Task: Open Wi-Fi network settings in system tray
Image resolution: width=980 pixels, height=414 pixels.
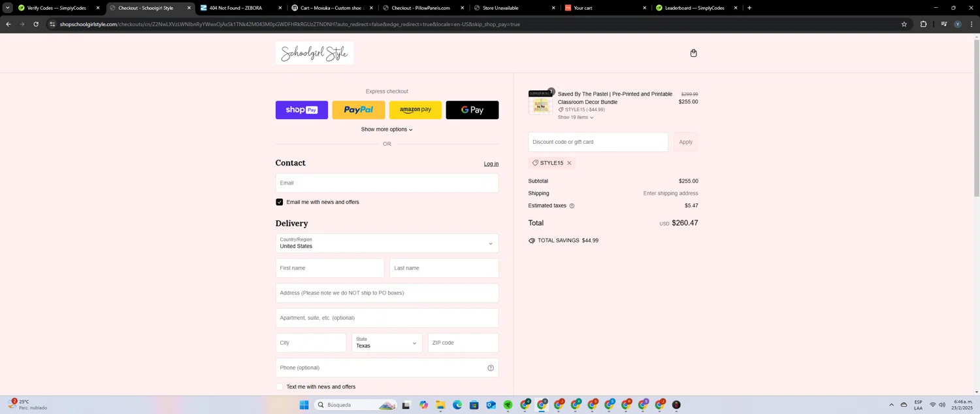Action: pyautogui.click(x=933, y=405)
